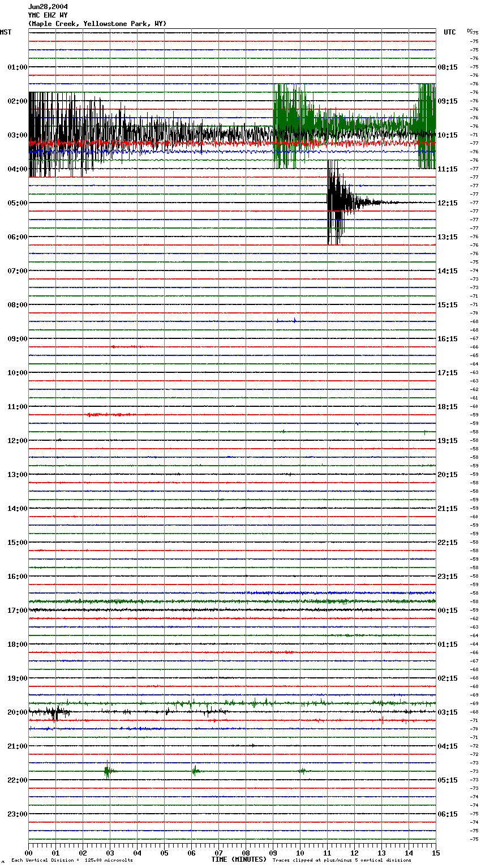
Task: Select the 16:00 MST row label
Action: 18,576
